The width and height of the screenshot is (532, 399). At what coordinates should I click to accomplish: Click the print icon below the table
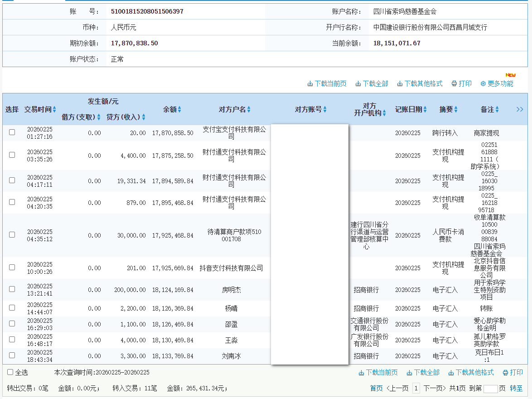512,372
